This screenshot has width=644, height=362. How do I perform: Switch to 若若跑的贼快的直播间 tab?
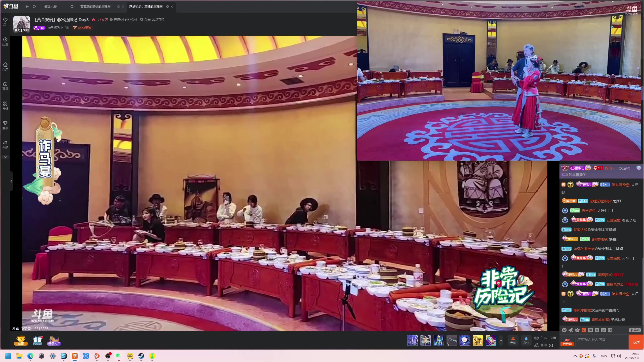tap(95, 7)
